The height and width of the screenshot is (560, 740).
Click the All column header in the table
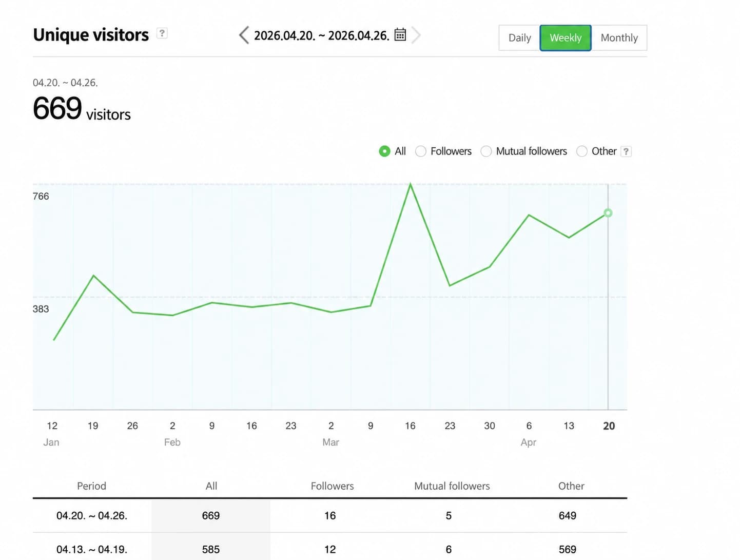(211, 486)
